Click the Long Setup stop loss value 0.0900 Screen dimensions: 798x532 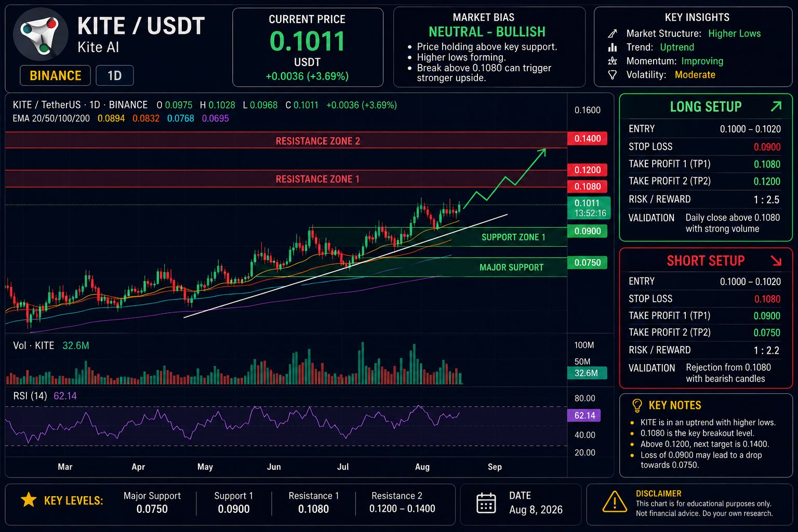[x=767, y=147]
